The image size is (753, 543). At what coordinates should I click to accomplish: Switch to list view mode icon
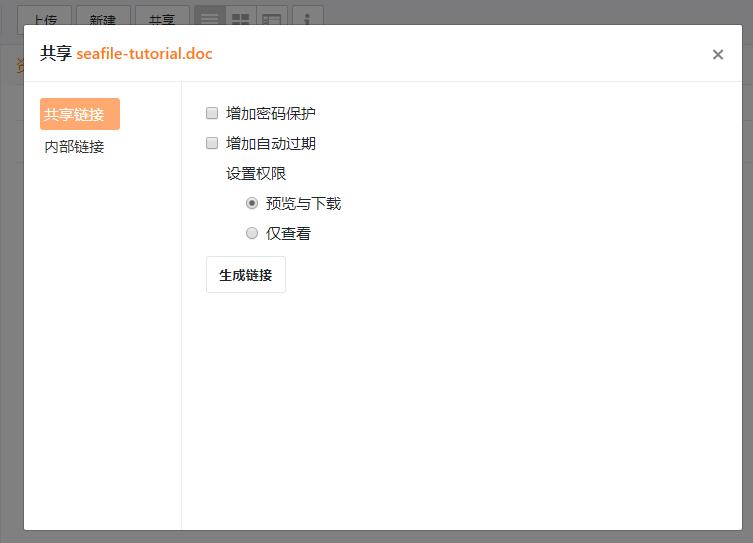pos(209,18)
